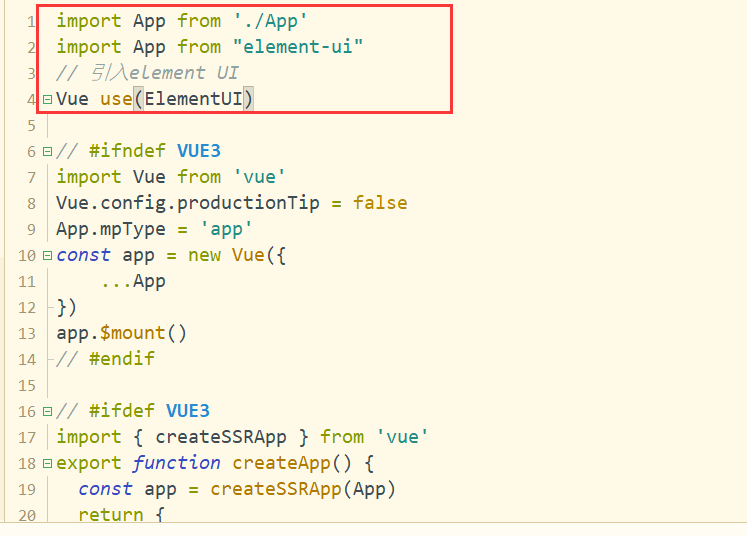Click the element UI comment on line 3

pyautogui.click(x=147, y=73)
